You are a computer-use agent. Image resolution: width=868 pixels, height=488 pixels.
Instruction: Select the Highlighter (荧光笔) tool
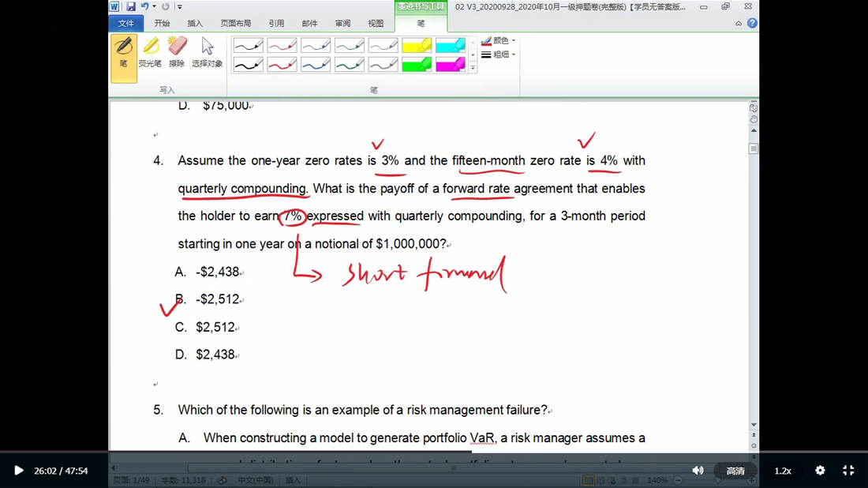tap(150, 53)
